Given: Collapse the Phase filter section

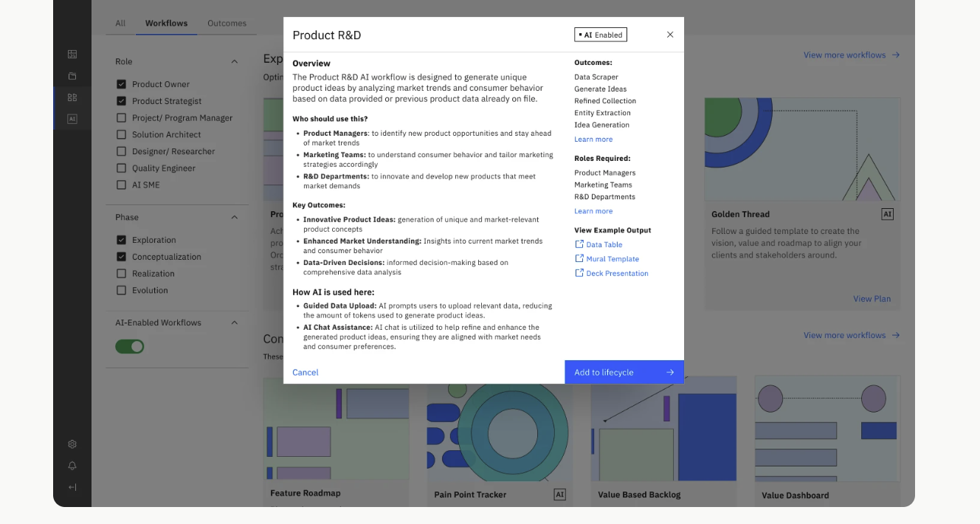Looking at the screenshot, I should coord(234,217).
